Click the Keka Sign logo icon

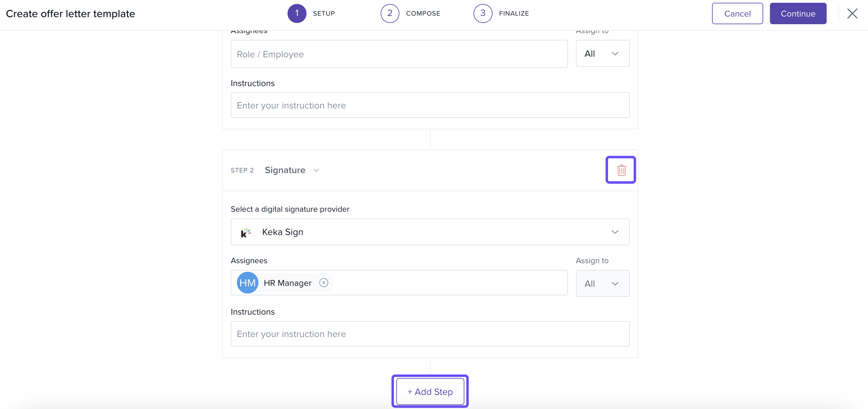tap(246, 233)
